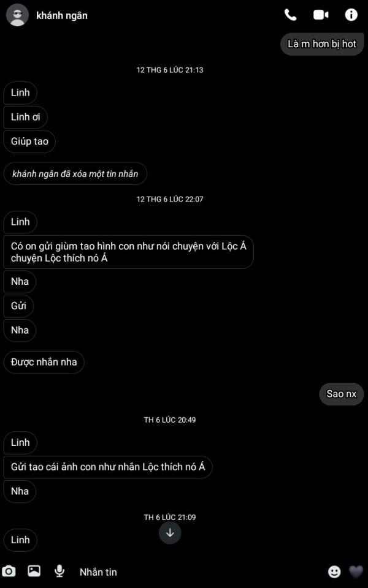Select the 'Linh ơi' message bubble
The width and height of the screenshot is (368, 588).
click(x=26, y=117)
